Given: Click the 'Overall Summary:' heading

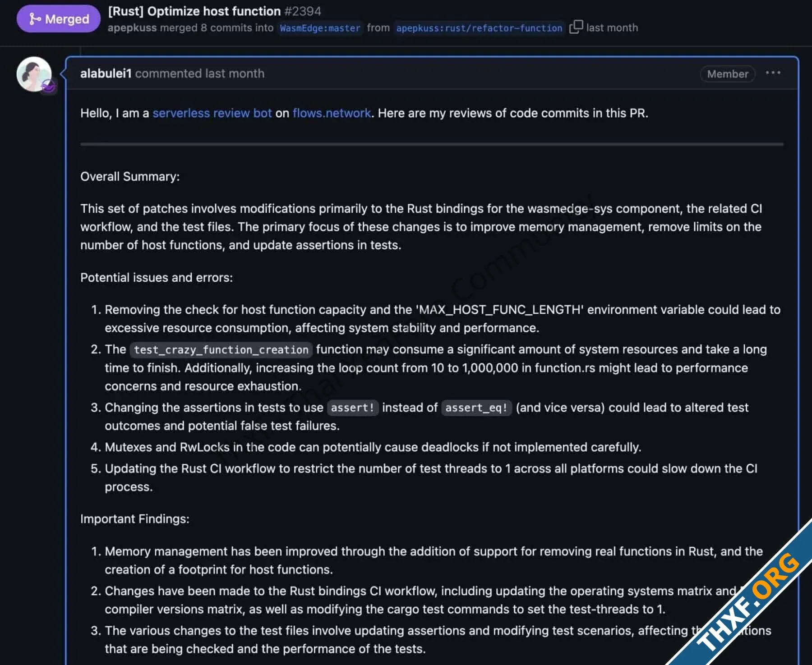Looking at the screenshot, I should [130, 176].
